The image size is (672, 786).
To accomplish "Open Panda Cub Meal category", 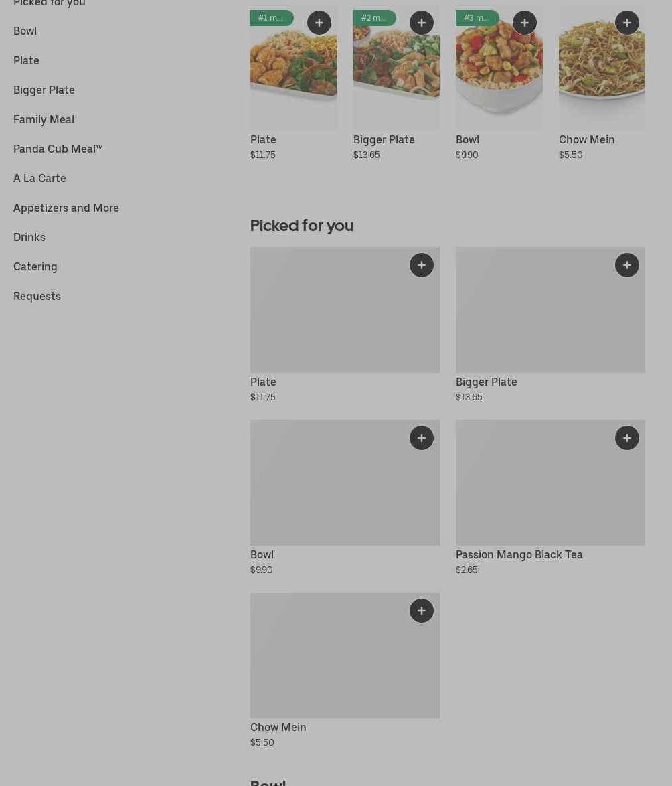I will click(58, 149).
